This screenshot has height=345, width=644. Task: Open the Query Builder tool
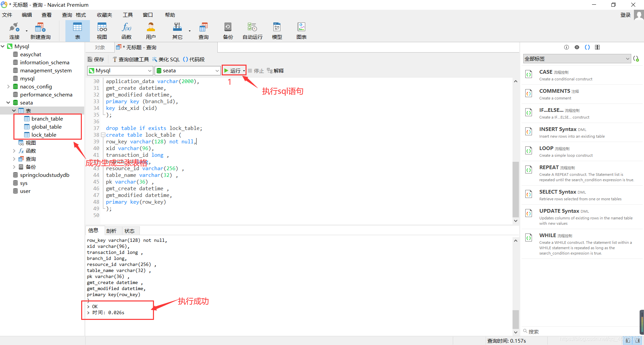(131, 59)
